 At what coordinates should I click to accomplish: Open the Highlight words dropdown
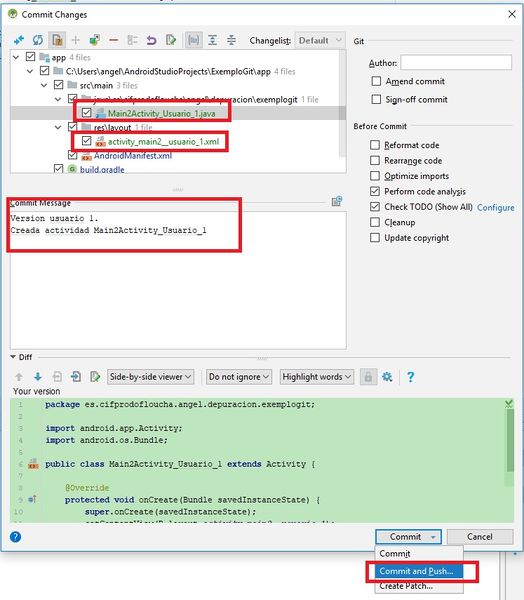pos(317,377)
